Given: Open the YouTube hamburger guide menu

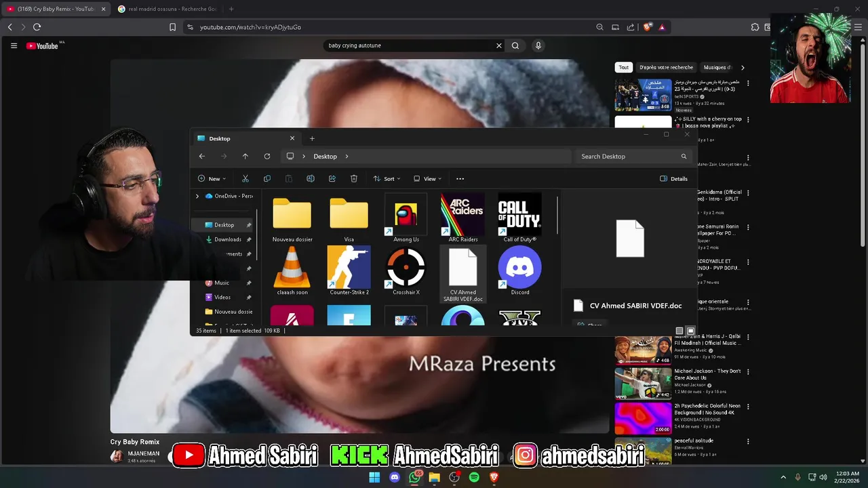Looking at the screenshot, I should click(x=14, y=45).
